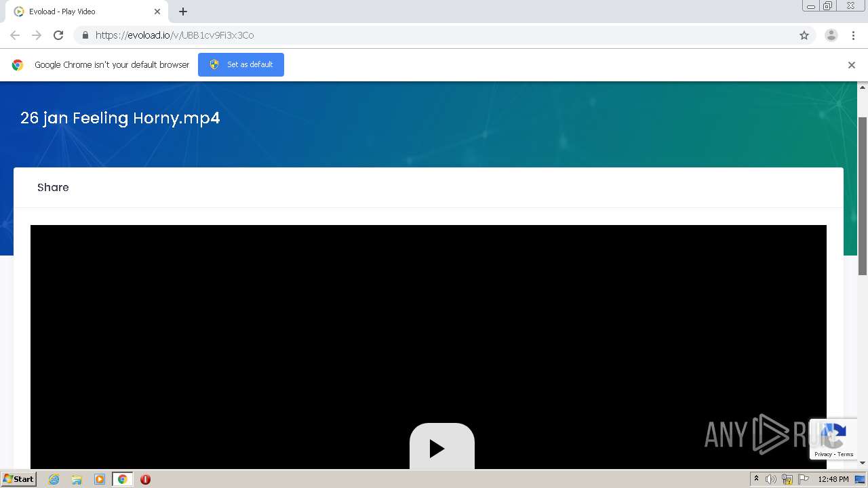Click the Set as default button
This screenshot has height=488, width=868.
[x=241, y=64]
